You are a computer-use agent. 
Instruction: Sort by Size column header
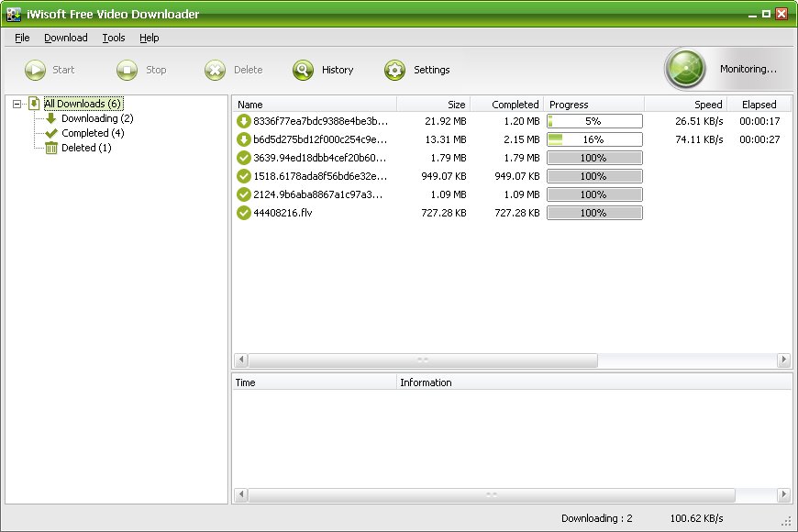pos(434,105)
